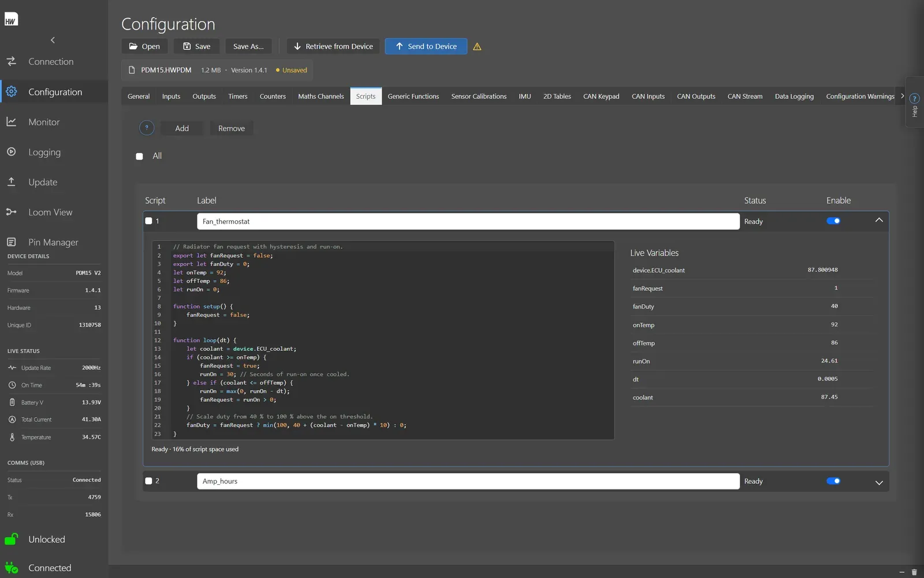This screenshot has height=578, width=924.
Task: Open the Outputs tab
Action: point(204,97)
